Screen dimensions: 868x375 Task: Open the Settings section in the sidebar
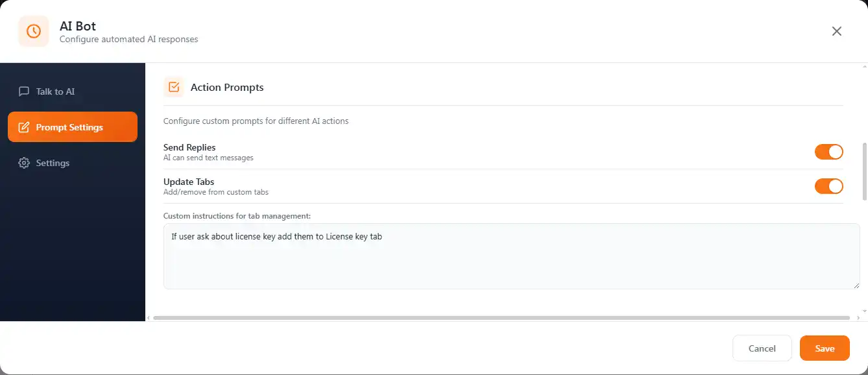click(53, 163)
